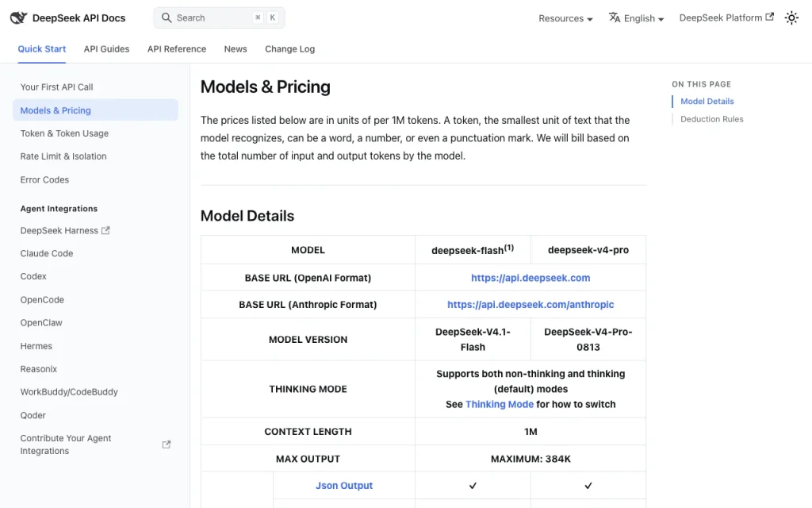Open Error Codes sidebar item

click(95, 179)
